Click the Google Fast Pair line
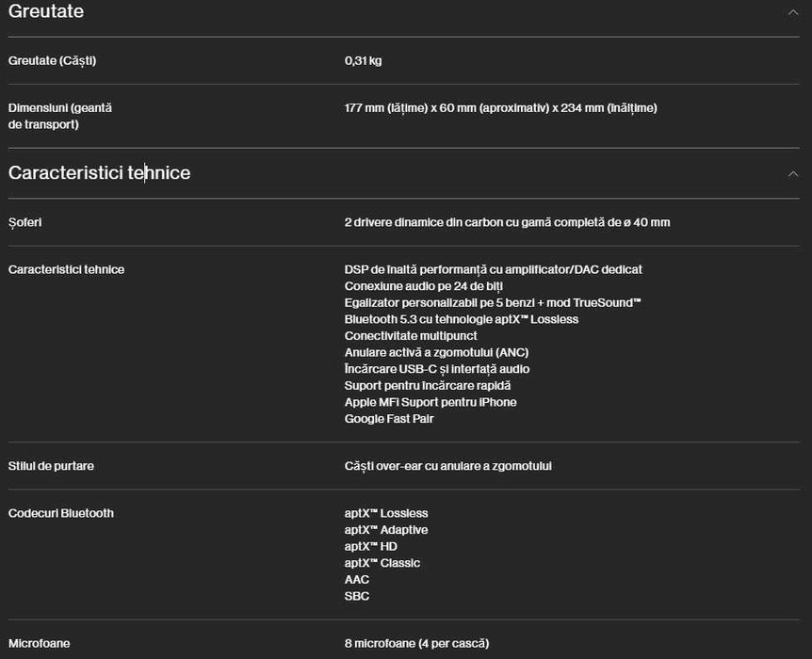812x659 pixels. click(389, 419)
